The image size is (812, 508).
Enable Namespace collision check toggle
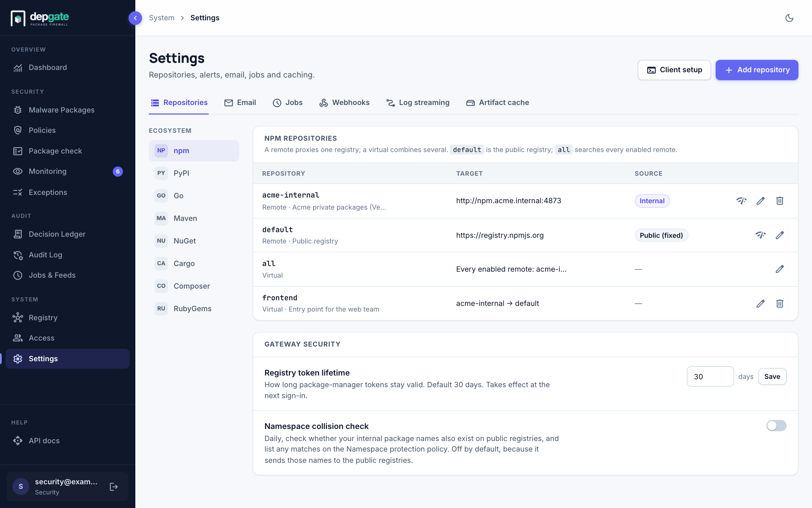(776, 426)
